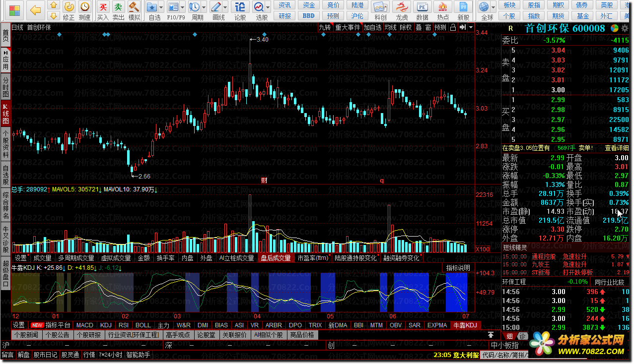This screenshot has width=634, height=364.
Task: Click the scroll-to-top arrow icon above 细 tab
Action: (491, 335)
